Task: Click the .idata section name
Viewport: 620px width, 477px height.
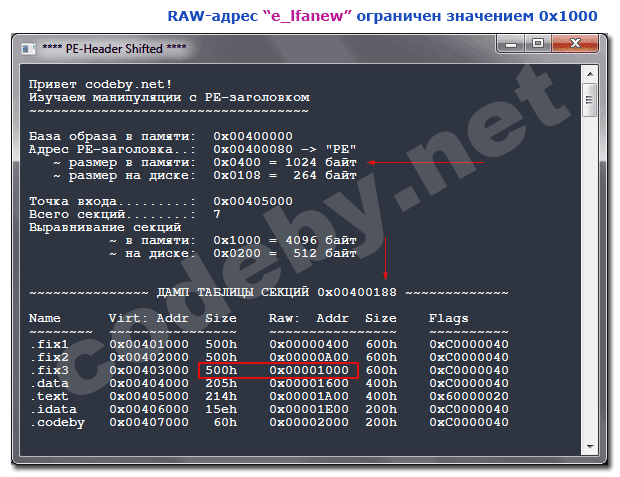Action: point(53,409)
